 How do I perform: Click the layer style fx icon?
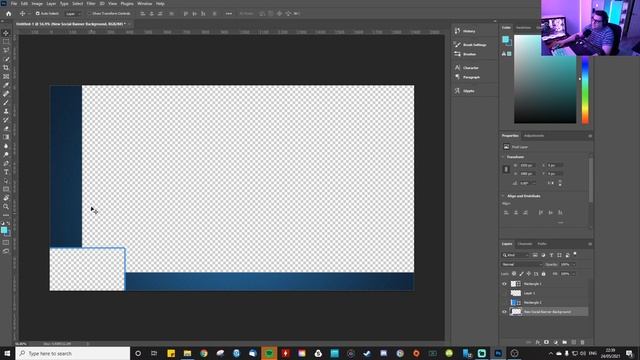(x=538, y=342)
